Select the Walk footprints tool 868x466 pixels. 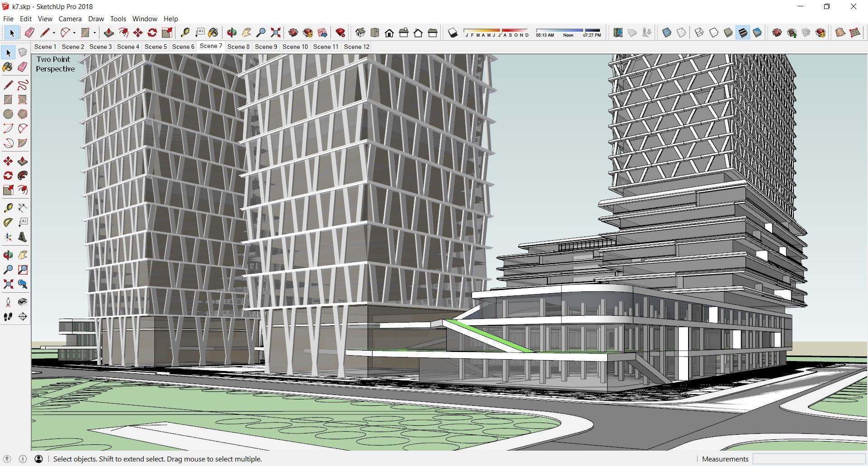click(x=8, y=317)
